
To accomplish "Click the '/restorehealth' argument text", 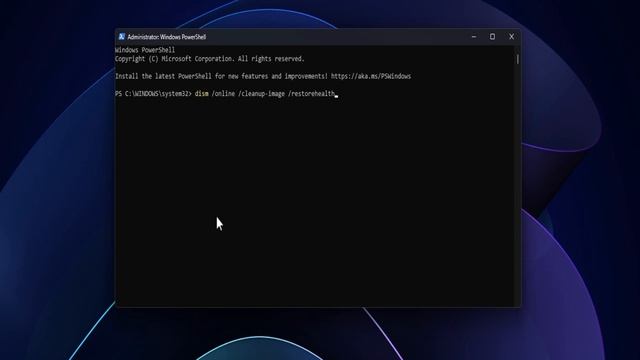I will click(x=311, y=94).
